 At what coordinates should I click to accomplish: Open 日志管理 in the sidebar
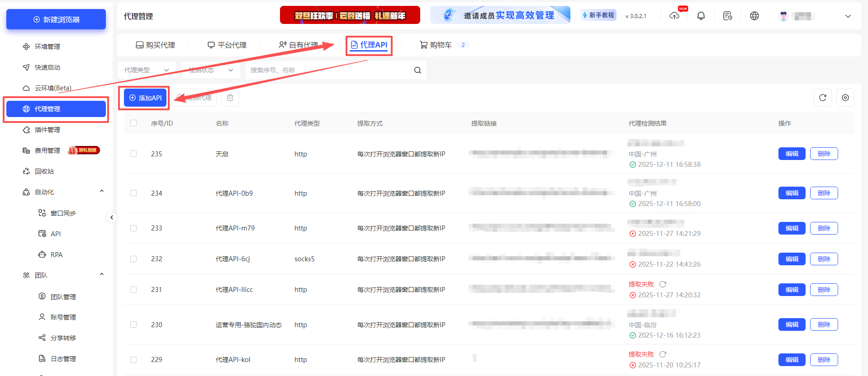63,359
